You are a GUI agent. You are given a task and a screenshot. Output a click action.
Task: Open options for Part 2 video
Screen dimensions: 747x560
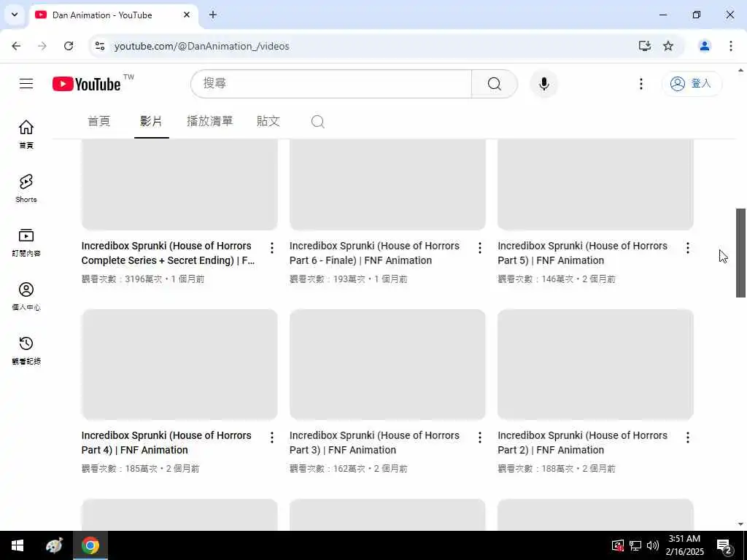[687, 437]
